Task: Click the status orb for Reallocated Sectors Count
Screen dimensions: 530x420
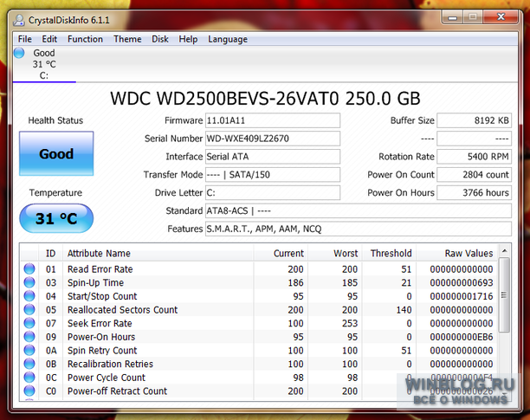Action: pos(29,309)
